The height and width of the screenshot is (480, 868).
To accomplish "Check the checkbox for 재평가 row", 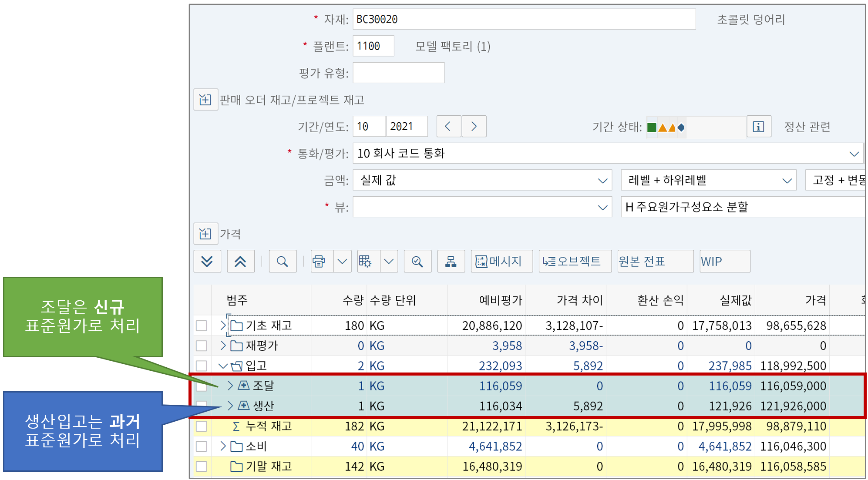I will pyautogui.click(x=202, y=346).
